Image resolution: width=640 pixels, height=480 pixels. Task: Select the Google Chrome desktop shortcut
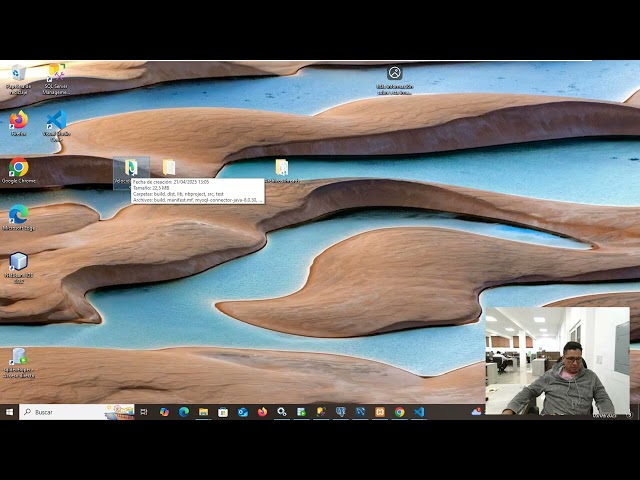coord(18,171)
